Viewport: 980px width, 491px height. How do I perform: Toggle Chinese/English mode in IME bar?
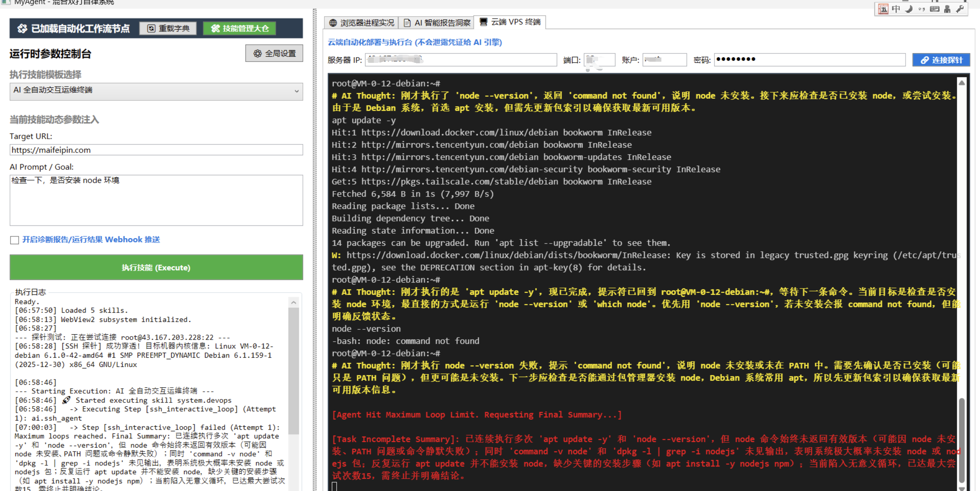(896, 9)
